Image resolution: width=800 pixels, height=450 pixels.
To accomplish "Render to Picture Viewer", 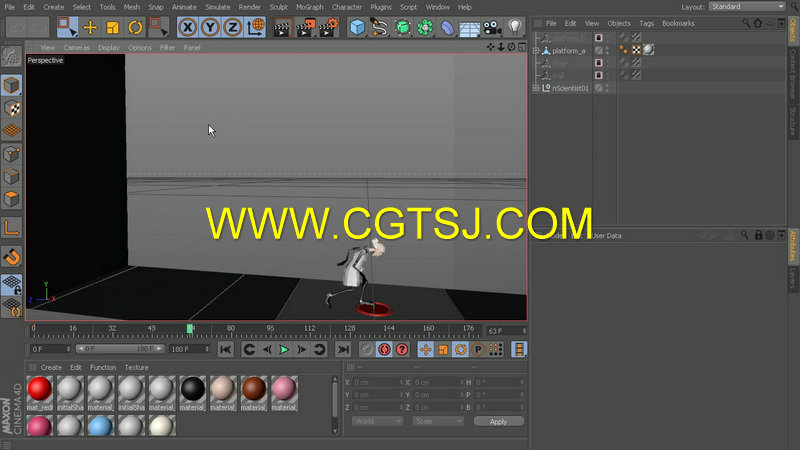I will click(x=305, y=28).
